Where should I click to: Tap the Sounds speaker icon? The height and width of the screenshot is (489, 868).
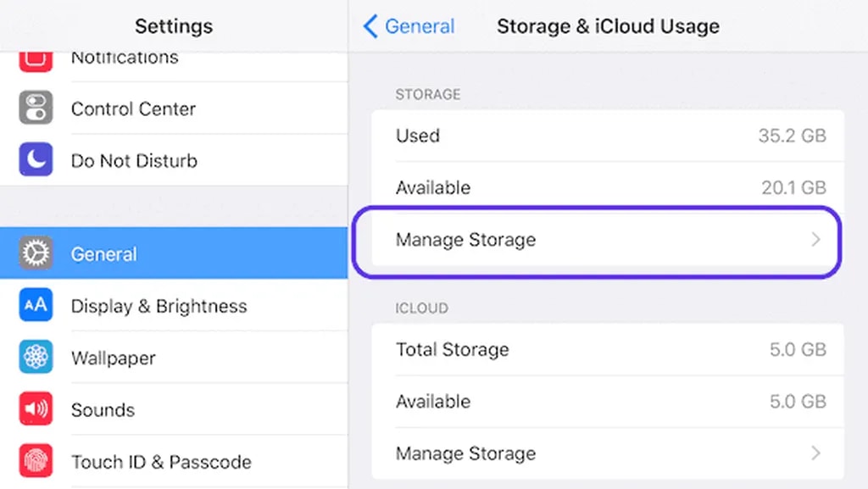(36, 409)
